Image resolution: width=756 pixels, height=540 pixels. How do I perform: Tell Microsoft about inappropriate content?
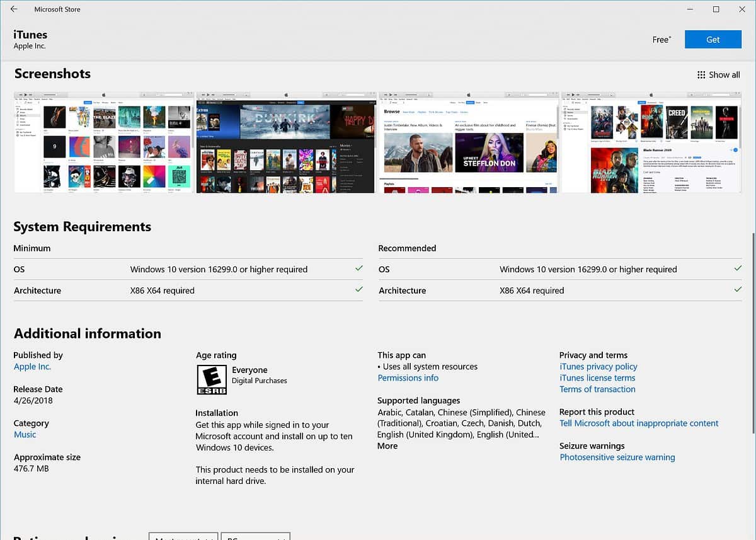638,423
